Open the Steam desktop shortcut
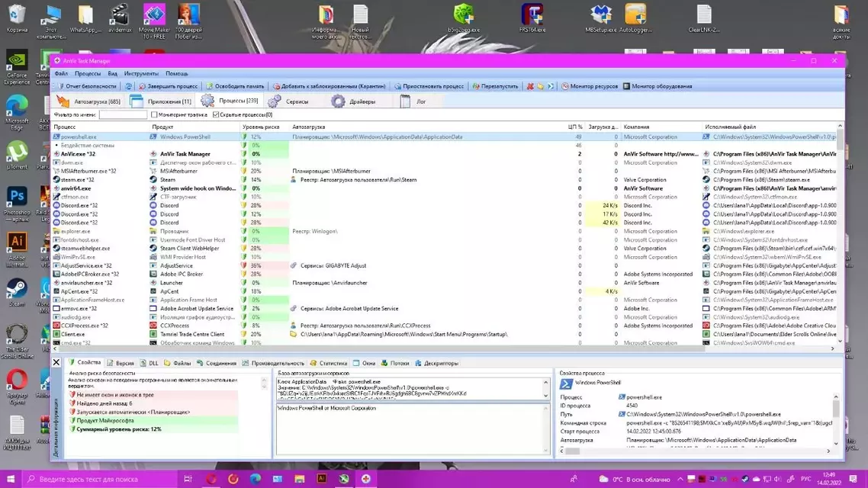 click(17, 292)
